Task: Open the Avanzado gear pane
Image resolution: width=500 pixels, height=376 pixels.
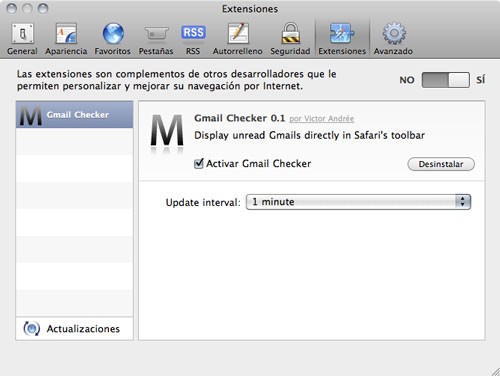Action: (x=393, y=39)
